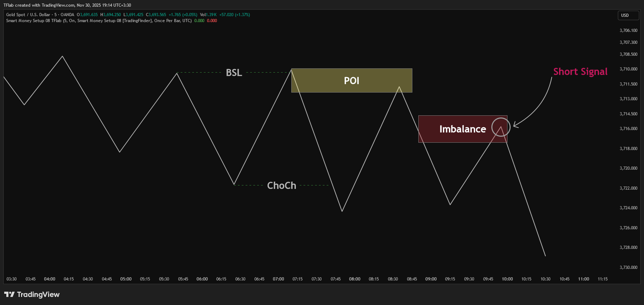Open the USD currency selector
The height and width of the screenshot is (305, 644).
[x=628, y=15]
